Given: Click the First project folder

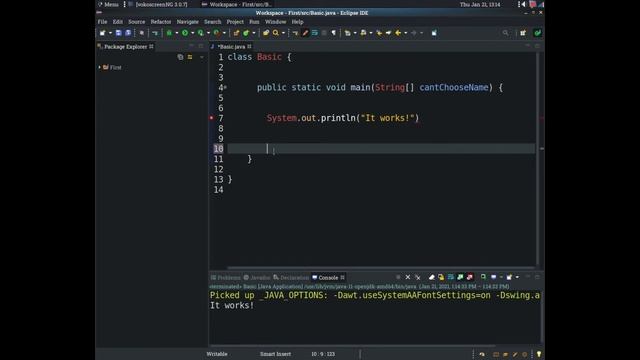Looking at the screenshot, I should pos(112,67).
